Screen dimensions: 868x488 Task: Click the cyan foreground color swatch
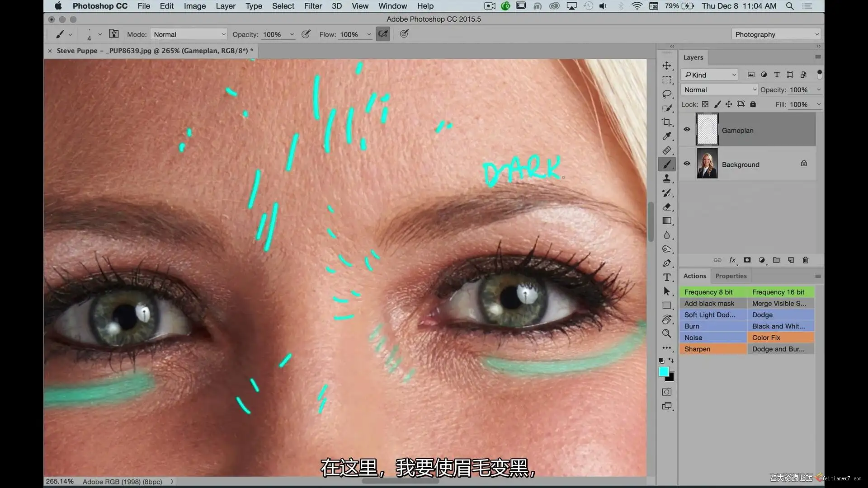[663, 371]
